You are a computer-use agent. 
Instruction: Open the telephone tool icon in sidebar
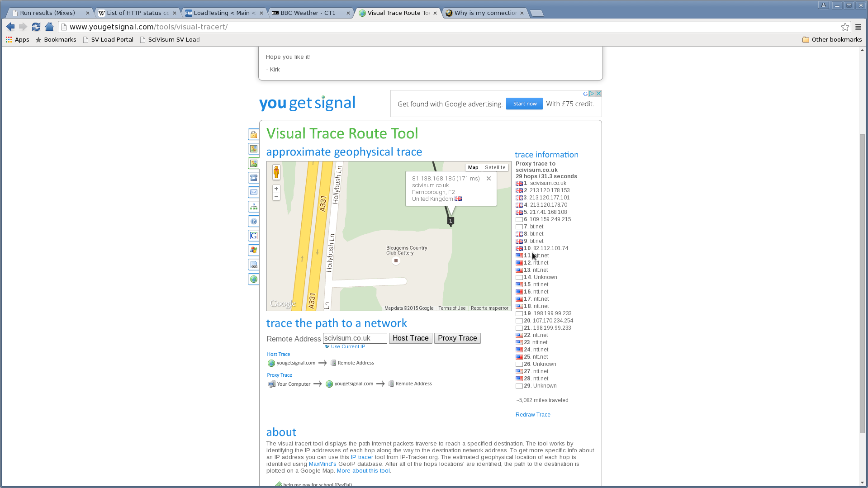pos(254,178)
